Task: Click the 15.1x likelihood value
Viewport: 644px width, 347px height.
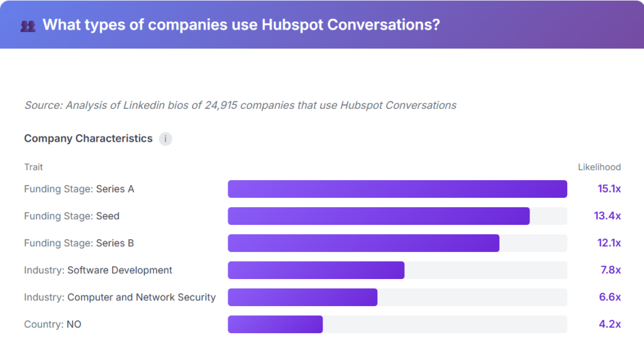Action: click(x=609, y=189)
